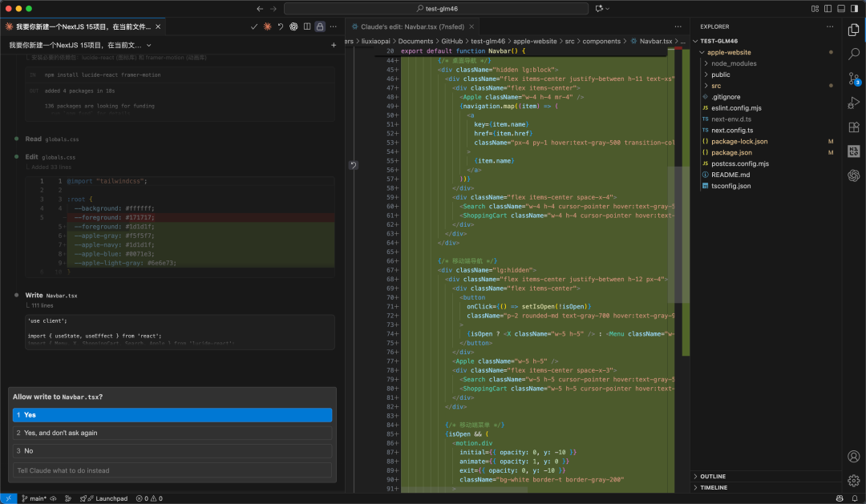This screenshot has height=504, width=866.
Task: Open the Search view in activity bar
Action: click(x=853, y=54)
